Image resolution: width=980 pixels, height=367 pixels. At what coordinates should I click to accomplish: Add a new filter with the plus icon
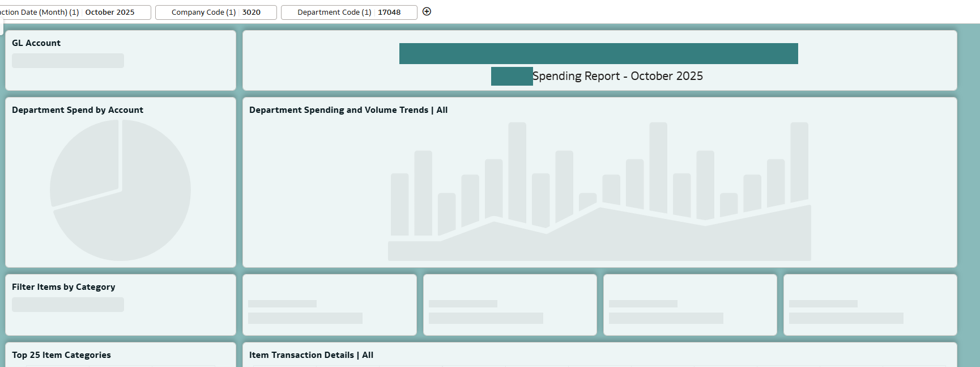(x=427, y=11)
